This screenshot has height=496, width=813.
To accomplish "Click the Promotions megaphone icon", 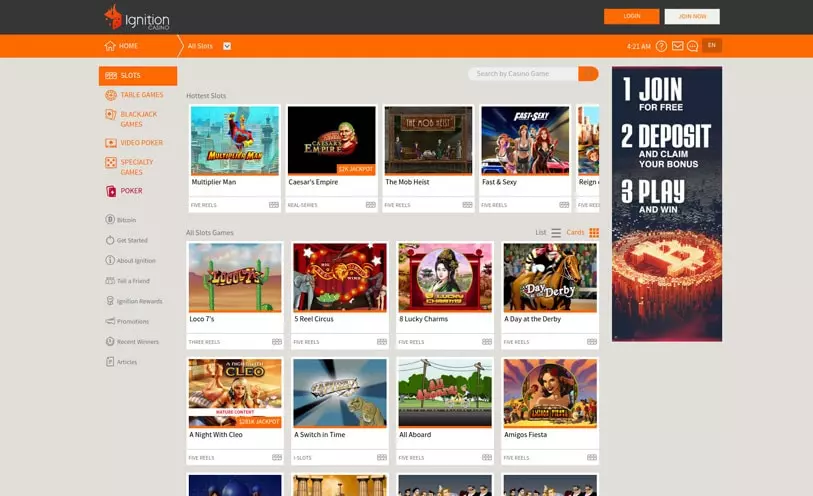I will [110, 321].
